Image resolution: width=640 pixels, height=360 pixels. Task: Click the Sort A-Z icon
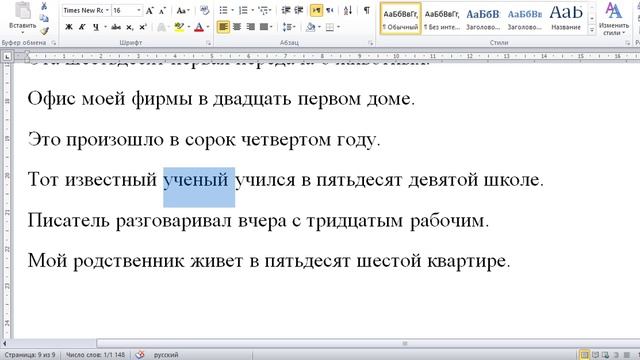[x=348, y=11]
